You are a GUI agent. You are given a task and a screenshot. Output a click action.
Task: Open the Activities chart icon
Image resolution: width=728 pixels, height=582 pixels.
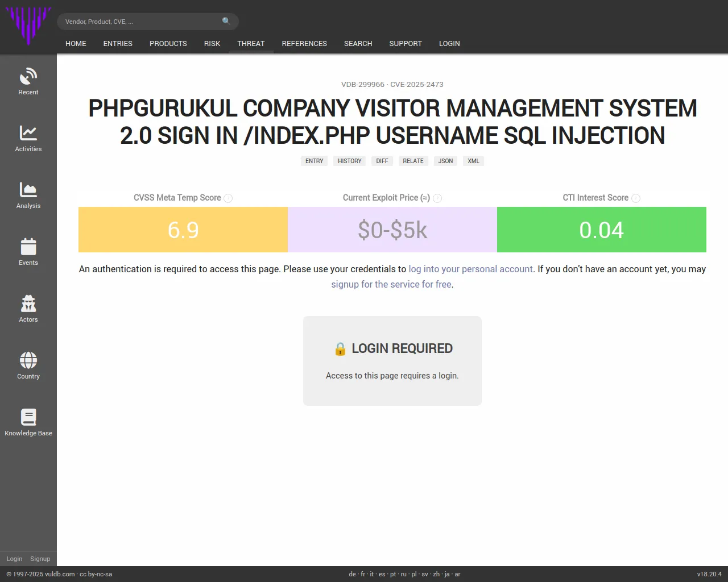coord(28,133)
